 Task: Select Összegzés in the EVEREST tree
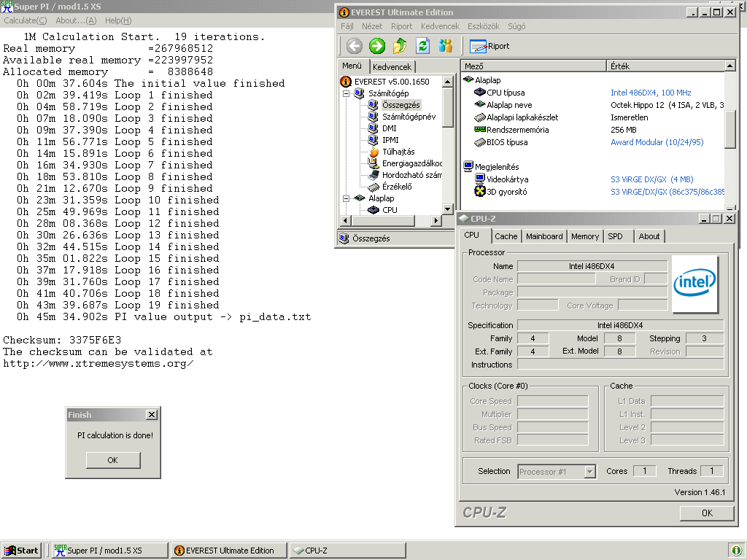pos(401,105)
